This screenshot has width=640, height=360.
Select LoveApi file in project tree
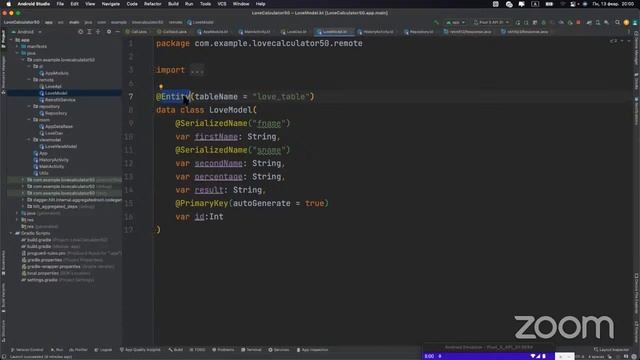coord(51,87)
